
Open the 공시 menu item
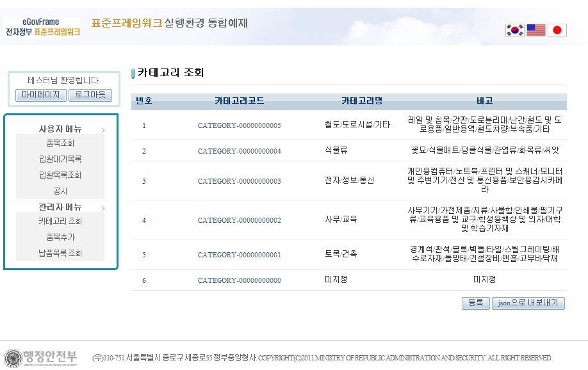point(60,191)
